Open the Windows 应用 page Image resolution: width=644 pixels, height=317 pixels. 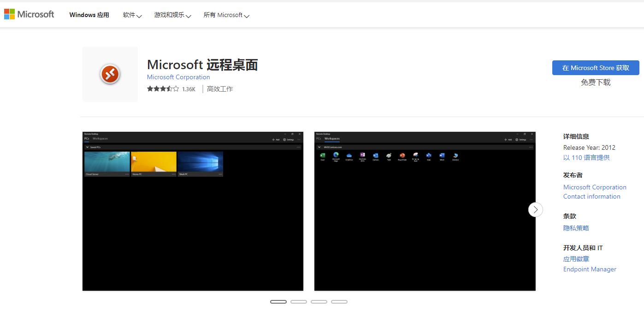(89, 15)
